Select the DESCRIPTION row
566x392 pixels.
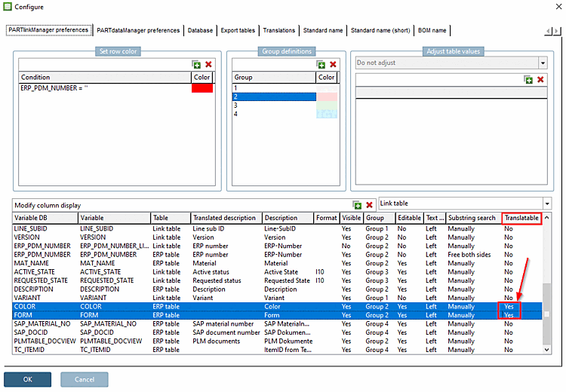277,289
